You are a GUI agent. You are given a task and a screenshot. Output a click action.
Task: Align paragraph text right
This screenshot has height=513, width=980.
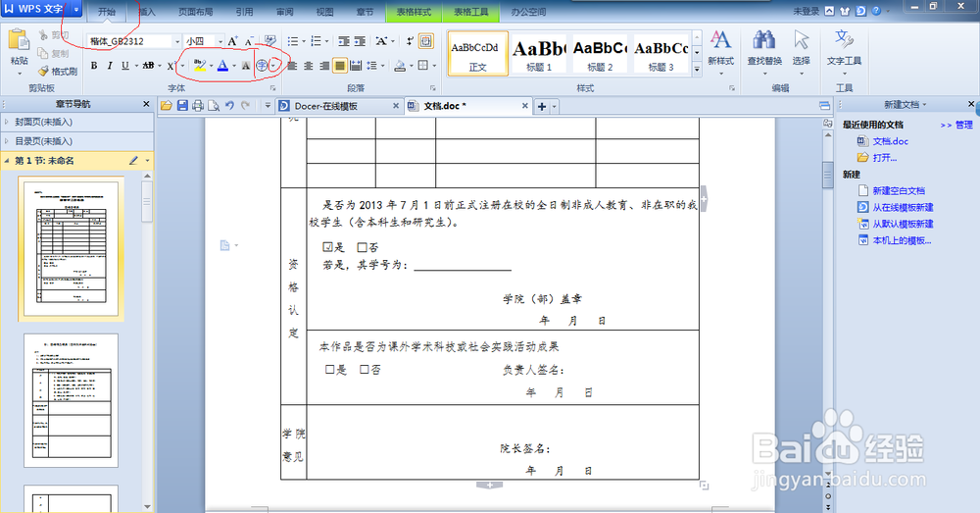(323, 66)
